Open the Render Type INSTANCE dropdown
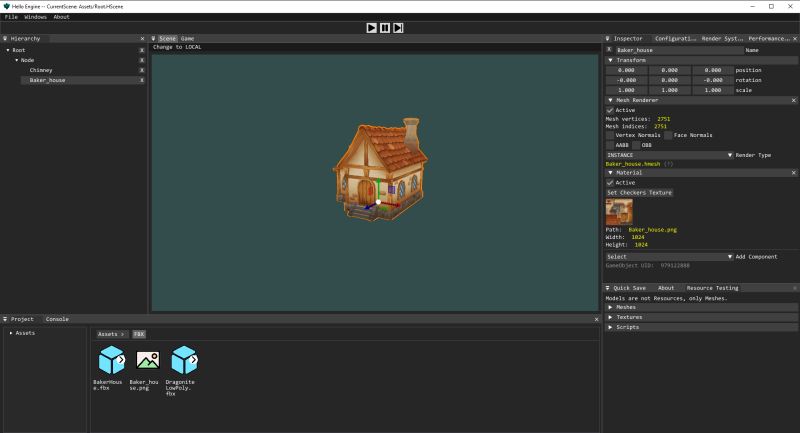800x433 pixels. [x=669, y=155]
